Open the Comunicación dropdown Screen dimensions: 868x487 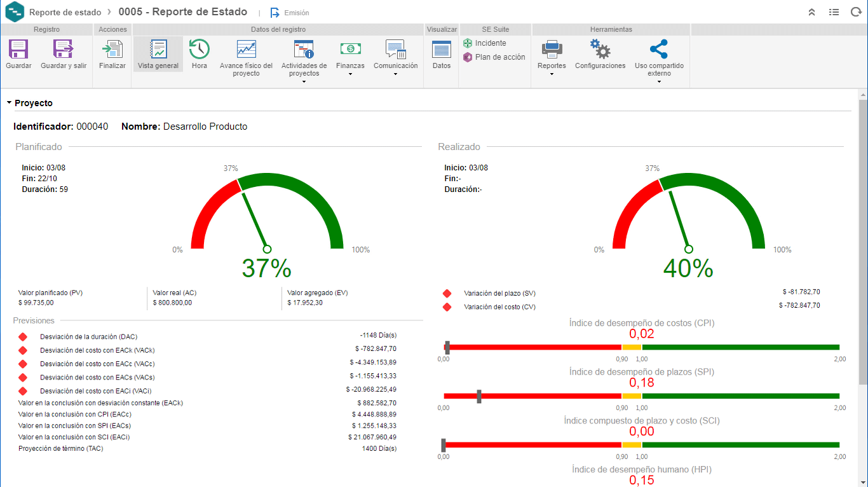pyautogui.click(x=396, y=74)
